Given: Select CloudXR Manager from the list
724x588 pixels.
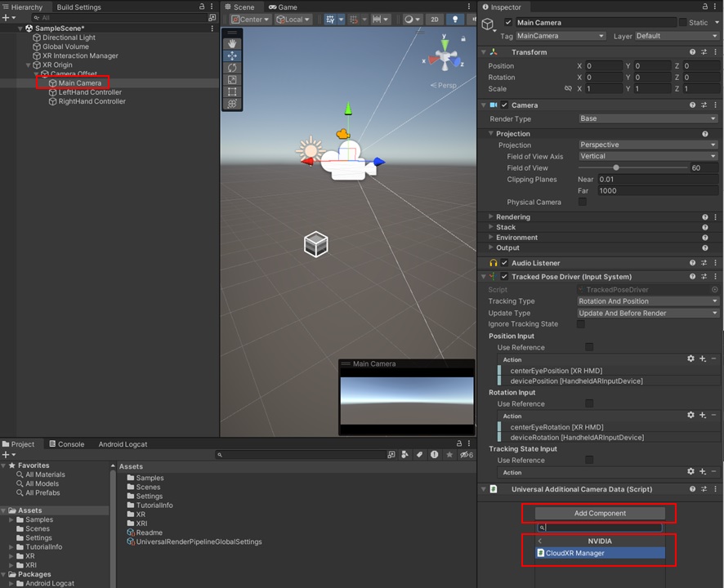Looking at the screenshot, I should point(599,553).
